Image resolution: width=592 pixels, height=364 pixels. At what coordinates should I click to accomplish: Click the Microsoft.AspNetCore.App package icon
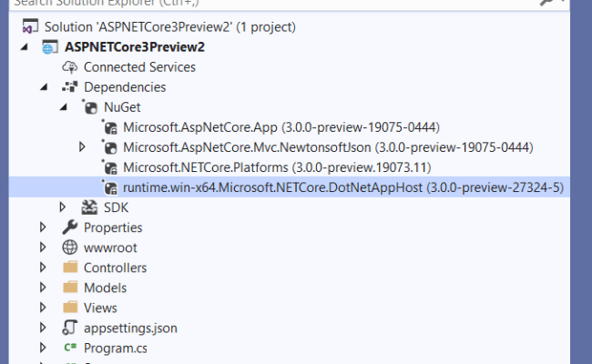pyautogui.click(x=110, y=127)
